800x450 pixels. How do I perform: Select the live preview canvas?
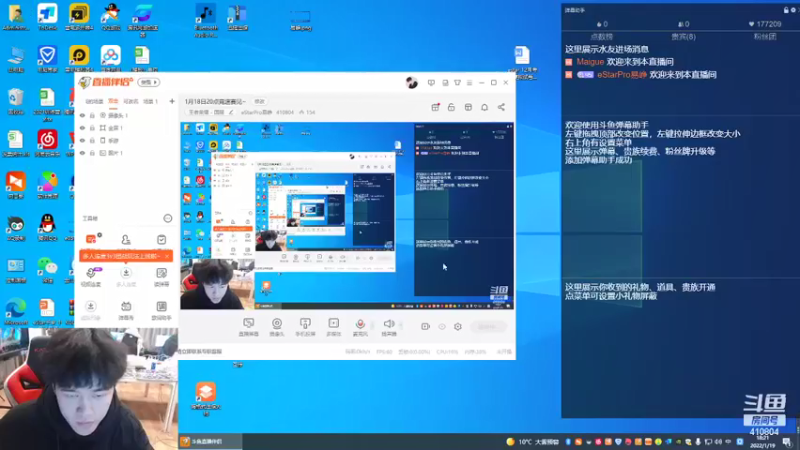click(347, 216)
